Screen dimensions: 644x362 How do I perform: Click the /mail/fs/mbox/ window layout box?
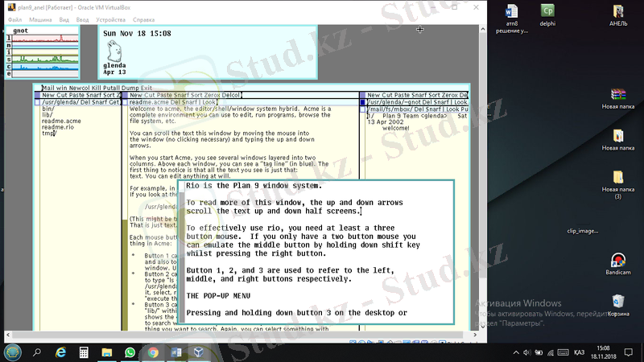363,109
